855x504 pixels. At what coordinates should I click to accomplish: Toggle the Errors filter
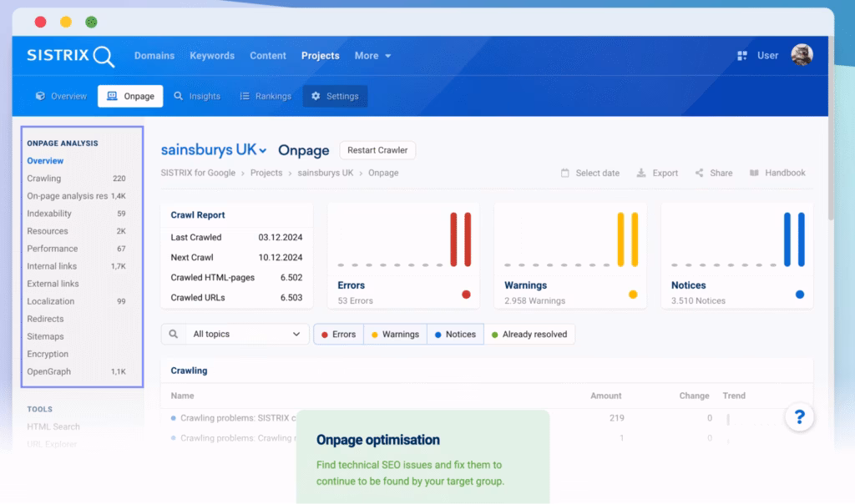pyautogui.click(x=338, y=335)
